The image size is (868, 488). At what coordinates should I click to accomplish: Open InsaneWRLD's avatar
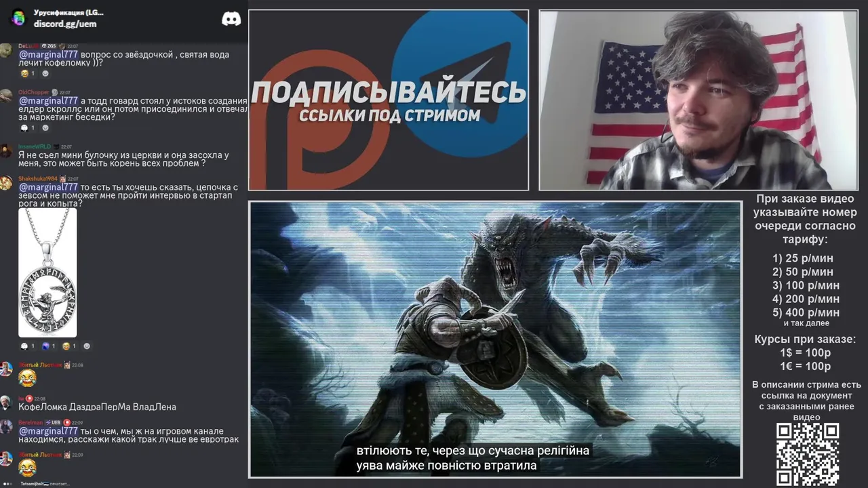6,151
